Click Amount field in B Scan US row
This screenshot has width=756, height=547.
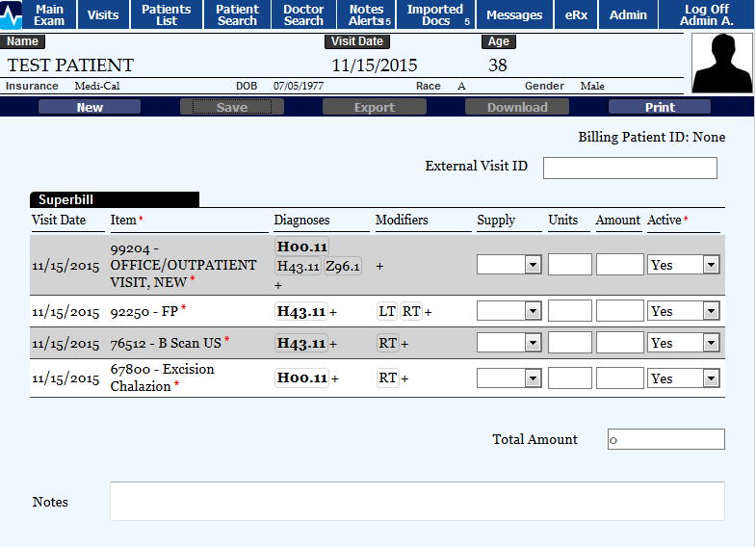[x=620, y=343]
